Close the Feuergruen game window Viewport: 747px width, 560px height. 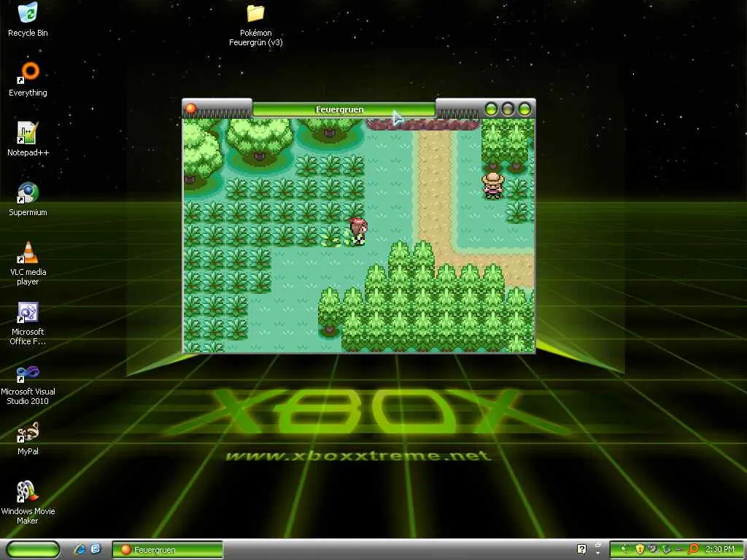tap(525, 109)
